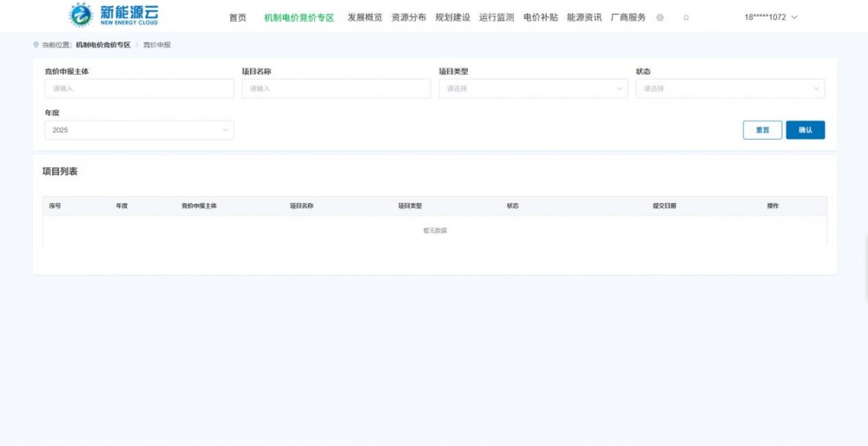Click the 重置 button
868x446 pixels.
(762, 130)
